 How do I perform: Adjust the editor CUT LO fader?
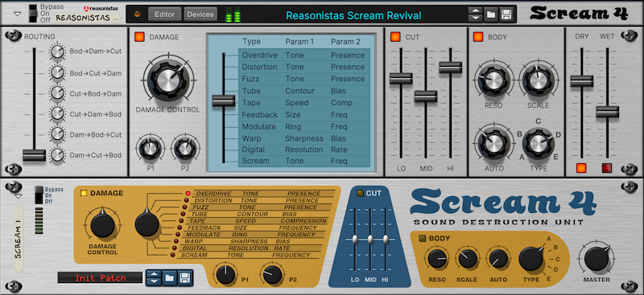point(401,78)
